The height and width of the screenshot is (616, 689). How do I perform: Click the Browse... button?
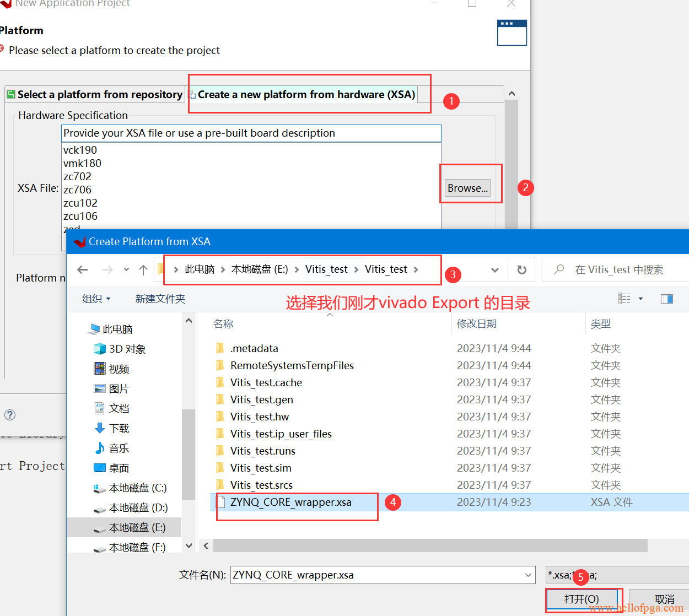click(467, 188)
